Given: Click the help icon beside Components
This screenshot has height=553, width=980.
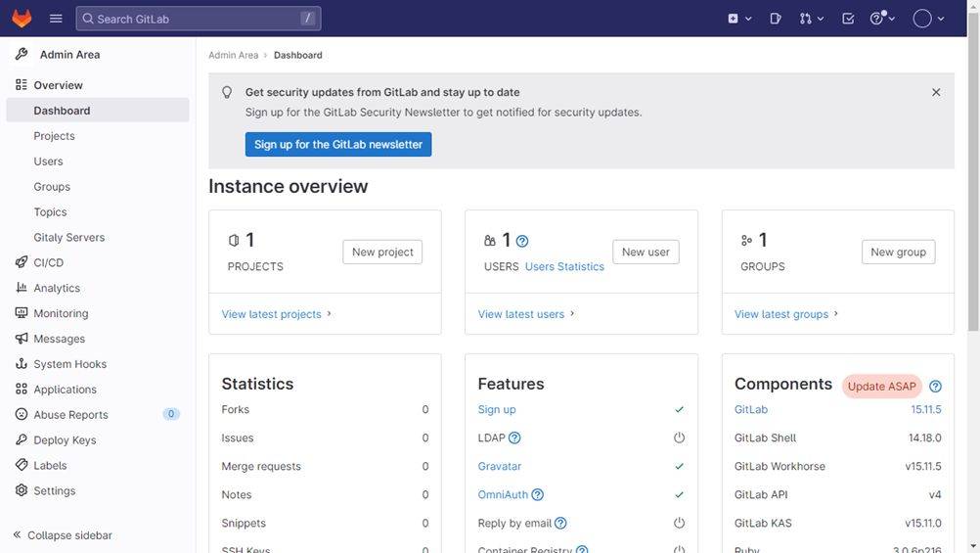Looking at the screenshot, I should coord(935,387).
